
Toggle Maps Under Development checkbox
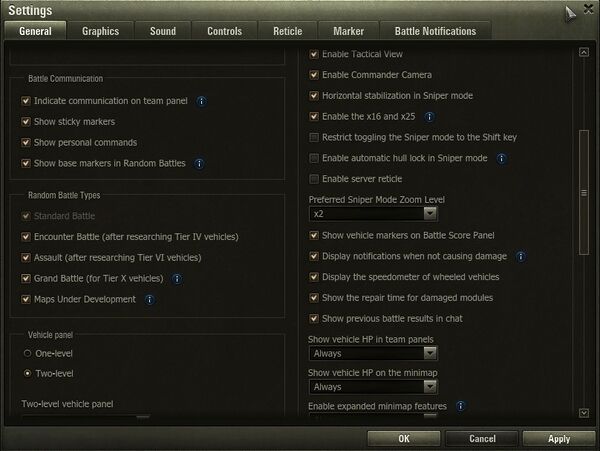pyautogui.click(x=26, y=299)
